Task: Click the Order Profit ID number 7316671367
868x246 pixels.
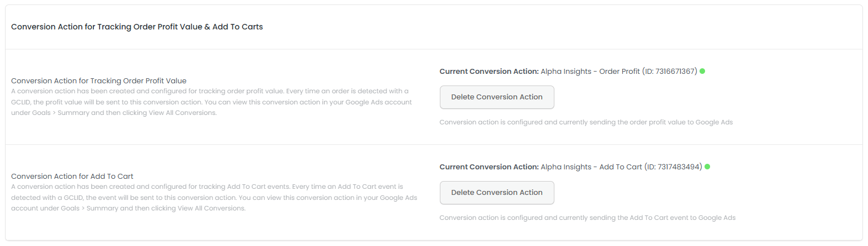Action: click(676, 71)
